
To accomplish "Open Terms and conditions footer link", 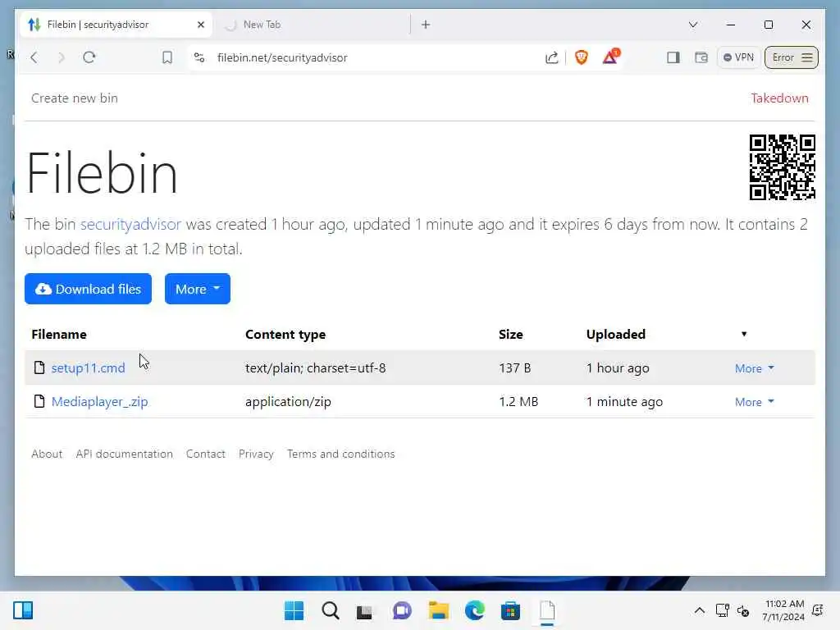I will tap(340, 454).
